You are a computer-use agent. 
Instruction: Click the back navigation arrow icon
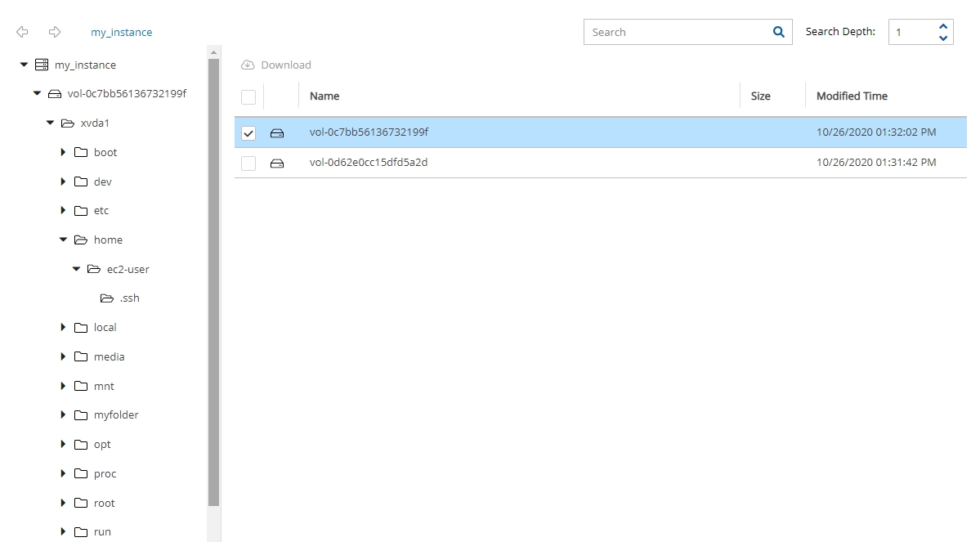coord(22,32)
